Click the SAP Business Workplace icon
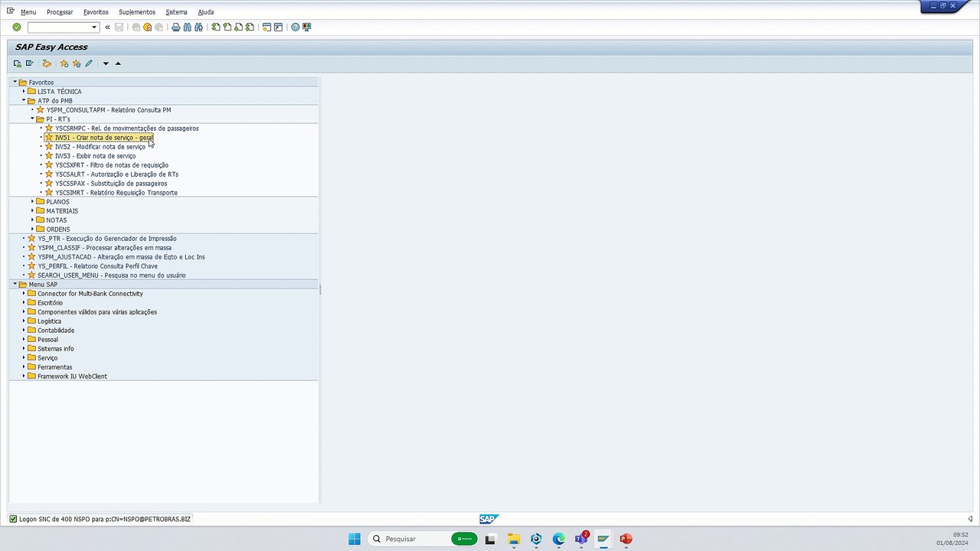Screen dimensions: 980x551 coord(47,64)
